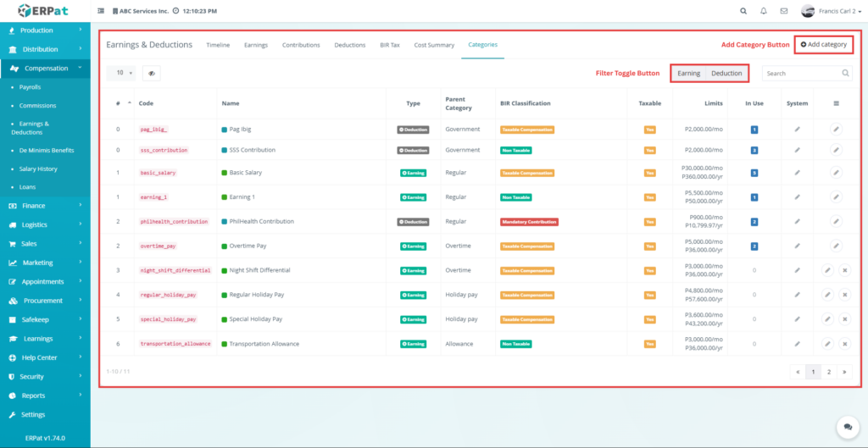Open the mail envelope icon

click(x=784, y=11)
